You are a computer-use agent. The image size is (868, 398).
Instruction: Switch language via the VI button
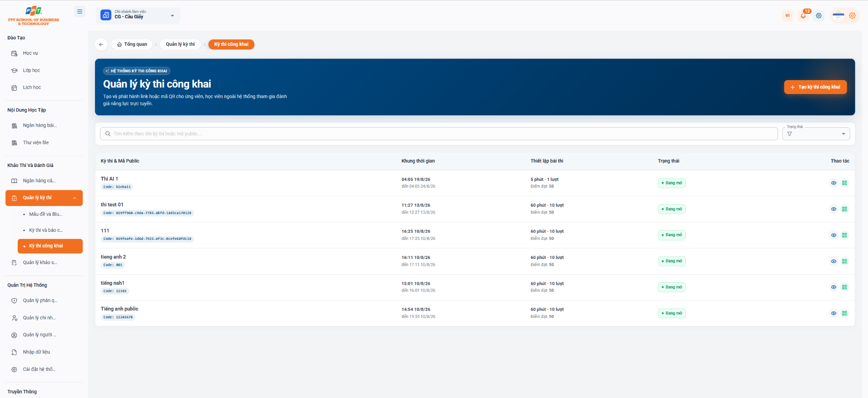(x=787, y=16)
